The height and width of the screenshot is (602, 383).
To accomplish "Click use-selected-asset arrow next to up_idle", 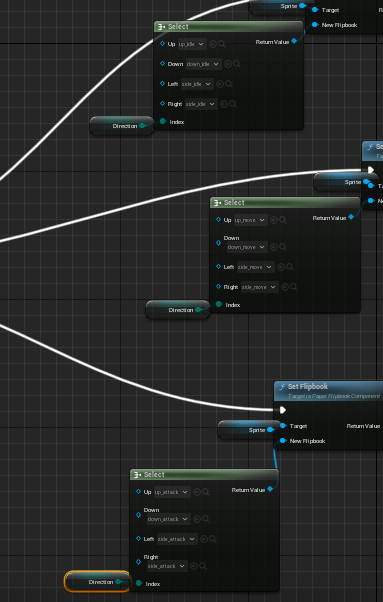I will pyautogui.click(x=213, y=44).
